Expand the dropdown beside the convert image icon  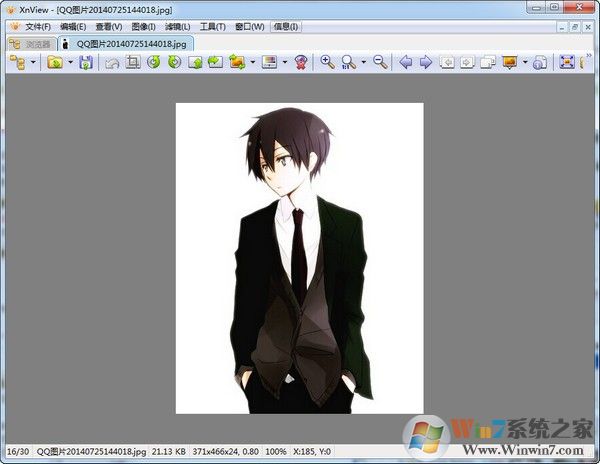253,62
